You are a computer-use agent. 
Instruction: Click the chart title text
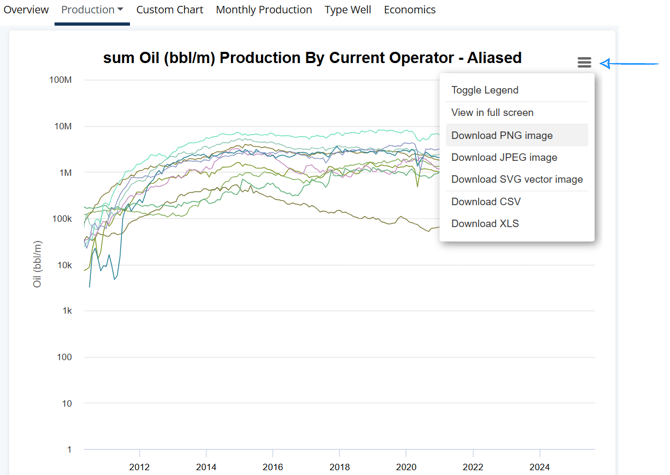312,58
